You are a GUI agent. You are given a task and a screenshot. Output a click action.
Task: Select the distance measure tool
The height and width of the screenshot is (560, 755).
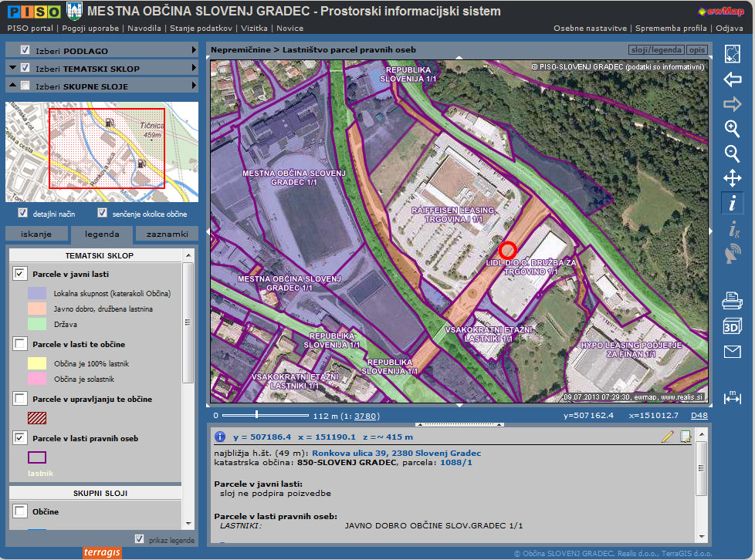coord(731,396)
